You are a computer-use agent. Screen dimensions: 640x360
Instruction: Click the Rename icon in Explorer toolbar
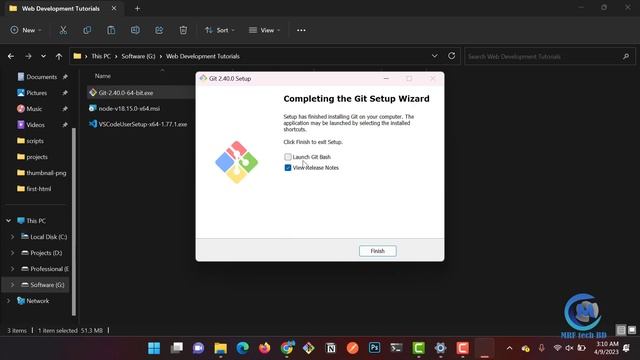pyautogui.click(x=135, y=30)
